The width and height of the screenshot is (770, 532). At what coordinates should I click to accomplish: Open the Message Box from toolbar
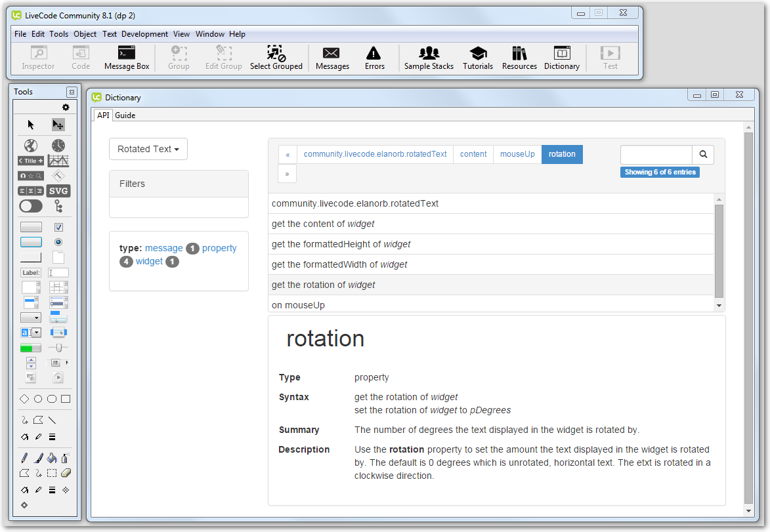tap(127, 58)
